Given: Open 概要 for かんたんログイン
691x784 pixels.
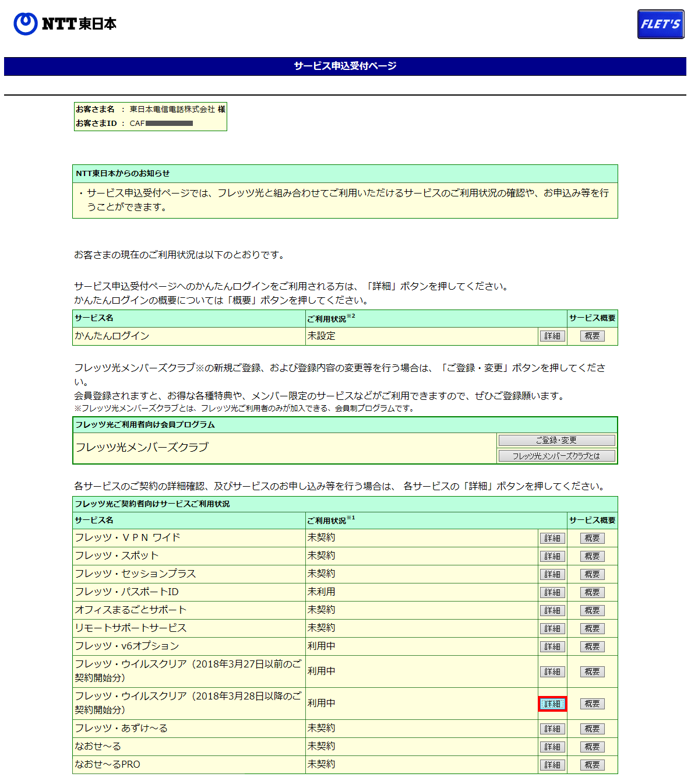Looking at the screenshot, I should pyautogui.click(x=592, y=336).
